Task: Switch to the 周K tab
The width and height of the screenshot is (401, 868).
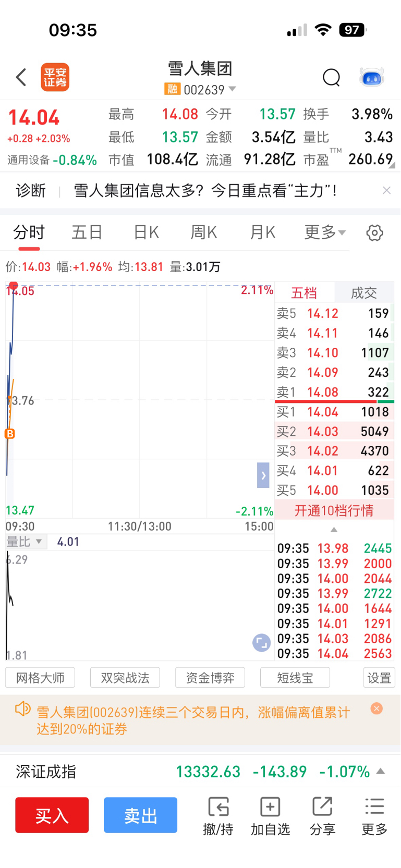Action: coord(204,232)
